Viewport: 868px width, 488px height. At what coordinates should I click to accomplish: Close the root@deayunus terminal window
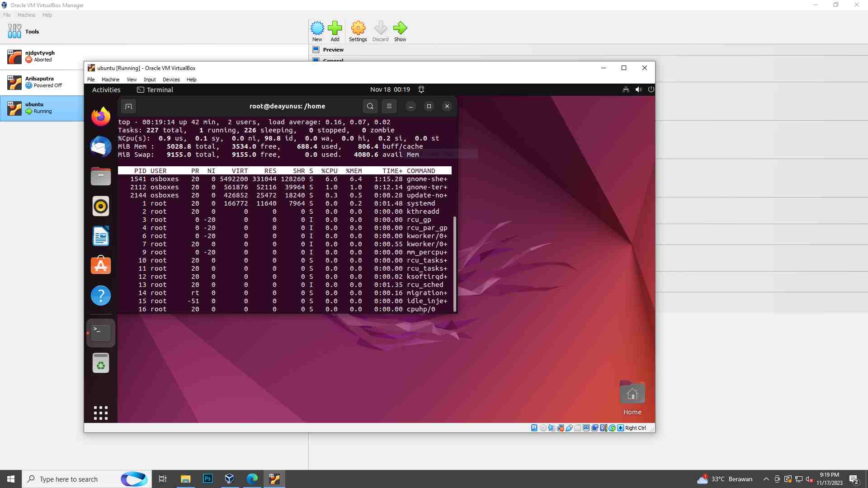tap(447, 106)
